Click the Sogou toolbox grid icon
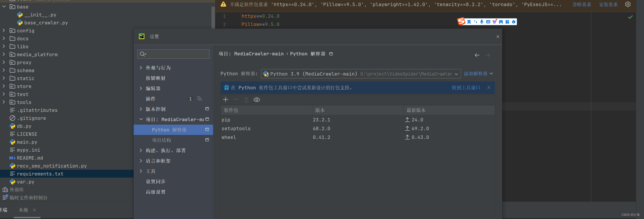 507,22
